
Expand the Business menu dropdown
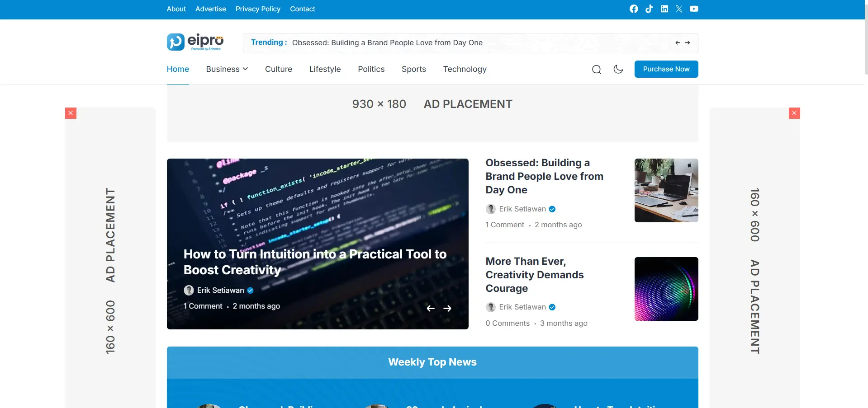tap(227, 69)
